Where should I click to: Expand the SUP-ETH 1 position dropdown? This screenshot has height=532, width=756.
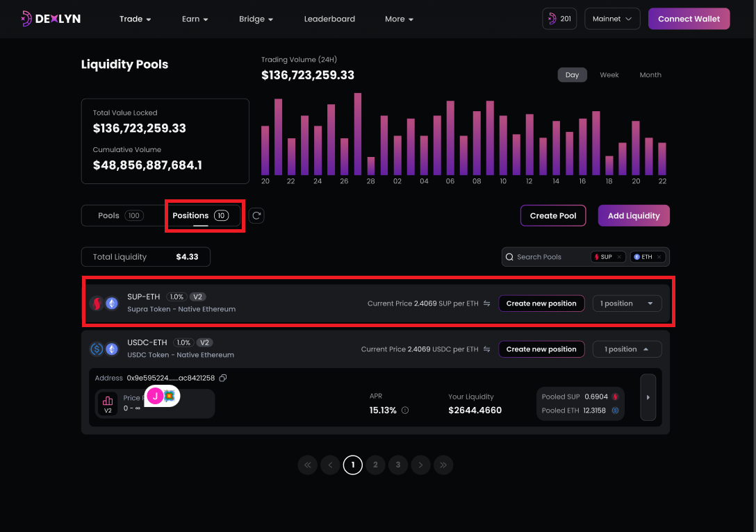click(x=627, y=304)
